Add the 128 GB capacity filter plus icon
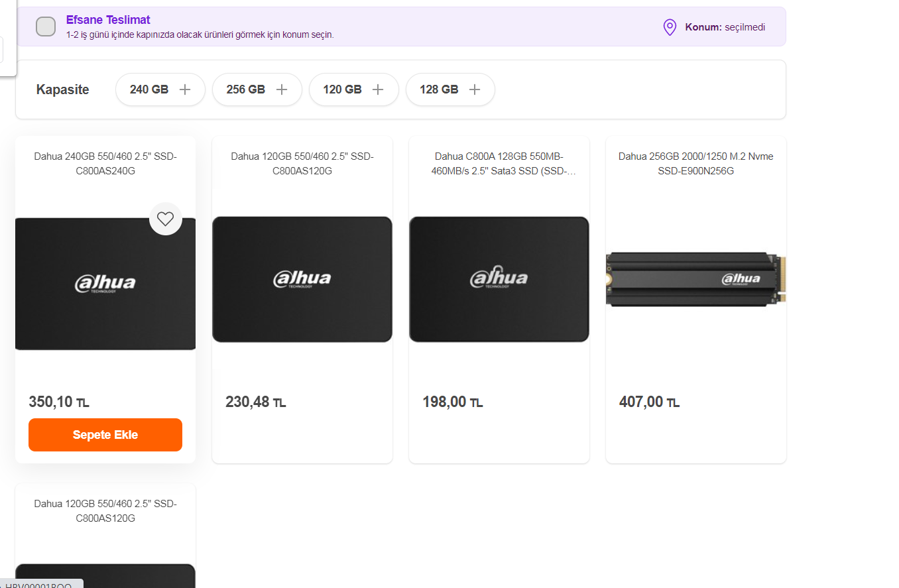The image size is (899, 588). (475, 89)
